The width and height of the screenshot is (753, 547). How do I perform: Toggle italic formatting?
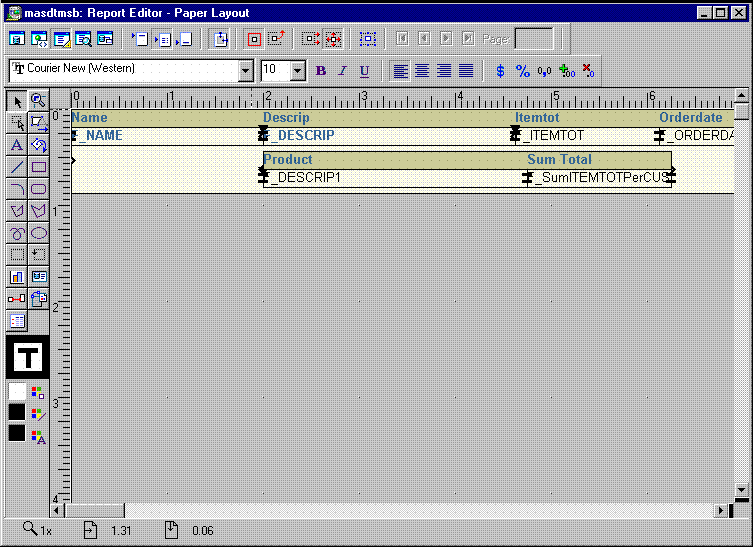click(x=342, y=71)
